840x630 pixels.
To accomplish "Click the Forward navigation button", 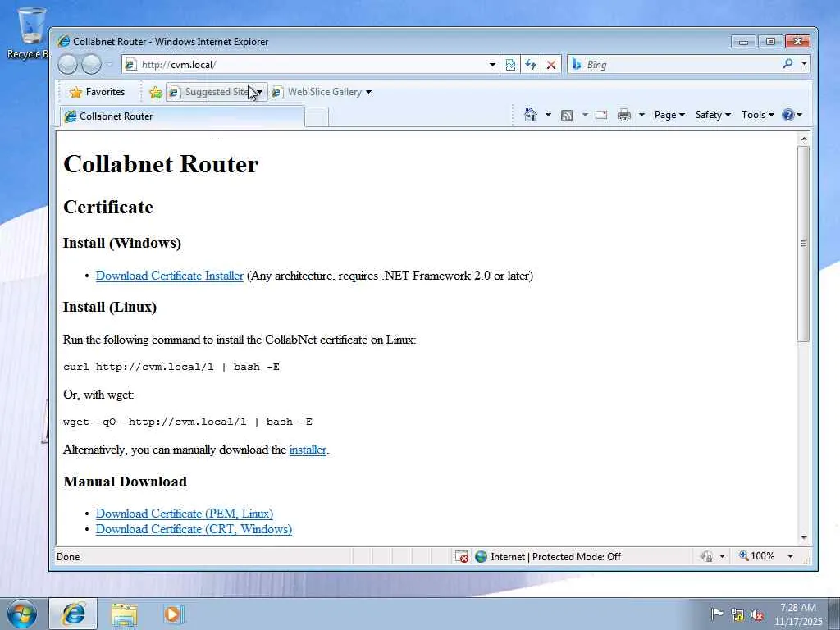I will pyautogui.click(x=91, y=64).
